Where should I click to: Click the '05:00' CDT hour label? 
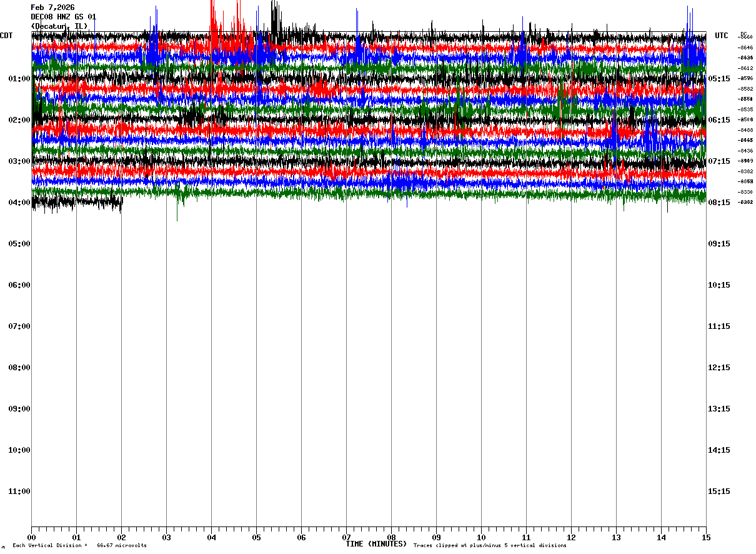coord(19,244)
